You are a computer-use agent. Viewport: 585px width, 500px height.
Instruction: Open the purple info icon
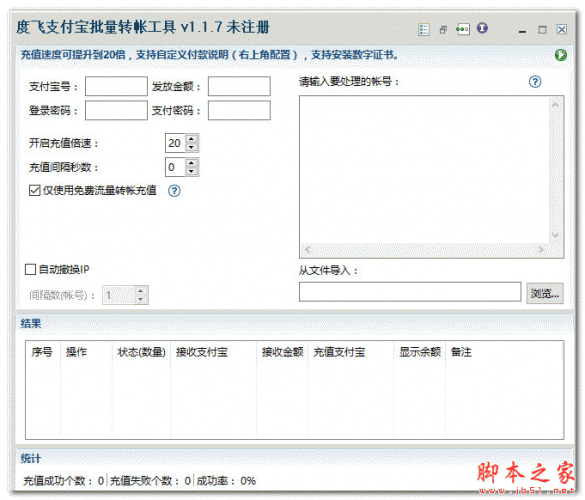point(482,28)
